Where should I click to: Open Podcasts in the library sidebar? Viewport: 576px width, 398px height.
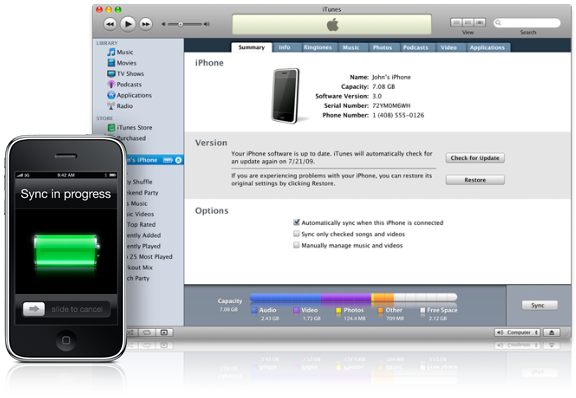pyautogui.click(x=124, y=84)
